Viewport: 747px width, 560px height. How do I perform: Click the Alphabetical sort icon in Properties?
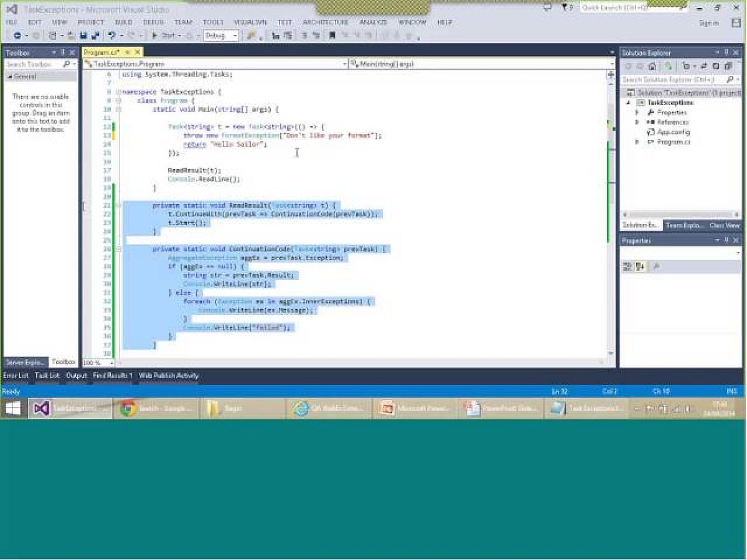pos(639,266)
